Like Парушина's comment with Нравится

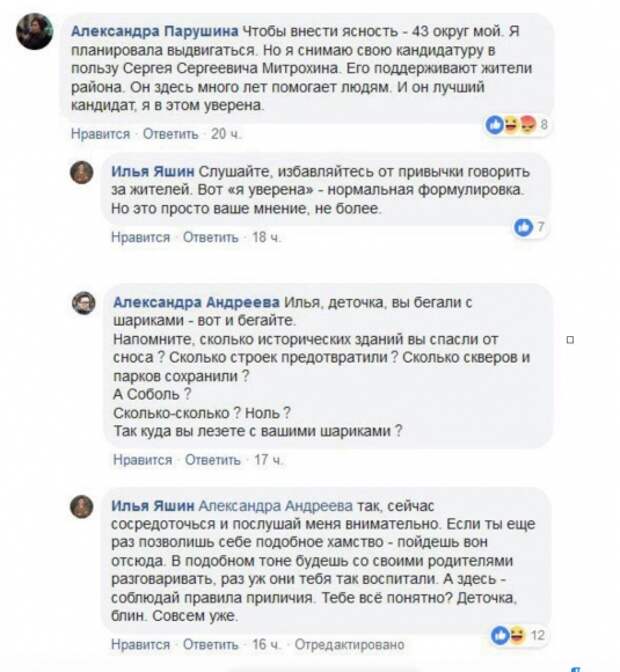[x=100, y=134]
